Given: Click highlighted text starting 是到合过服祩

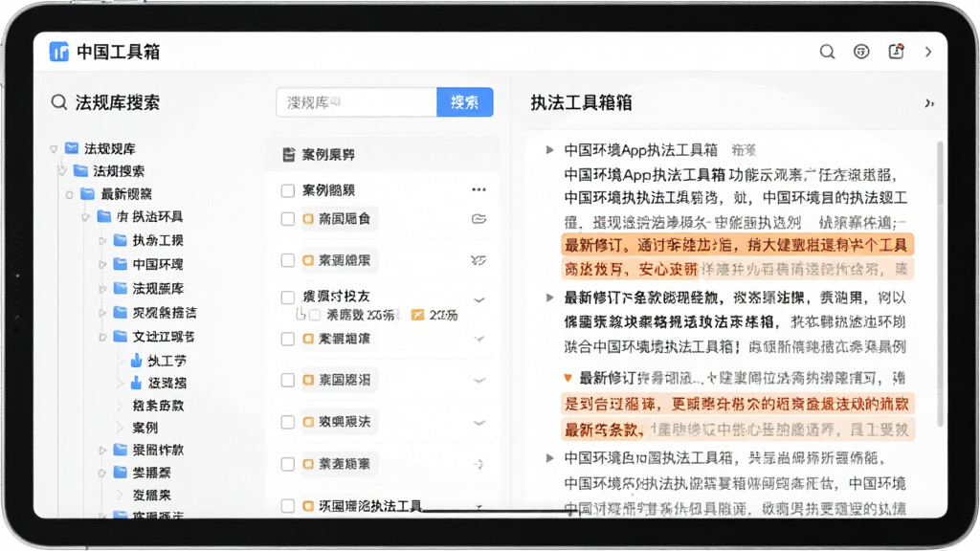Looking at the screenshot, I should tap(737, 405).
